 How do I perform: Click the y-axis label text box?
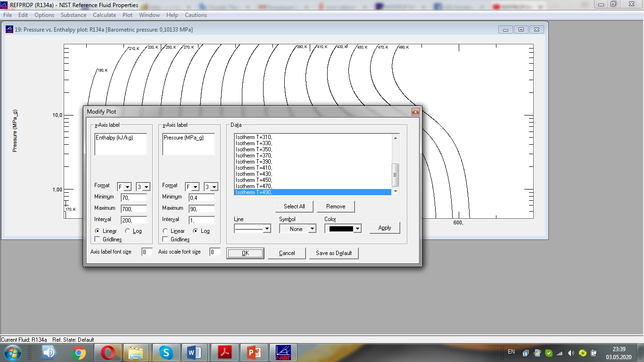189,144
